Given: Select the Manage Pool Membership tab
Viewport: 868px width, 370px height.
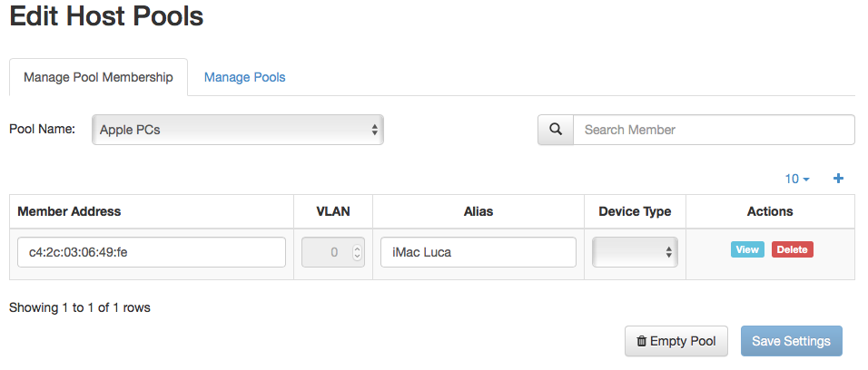Looking at the screenshot, I should coord(99,77).
